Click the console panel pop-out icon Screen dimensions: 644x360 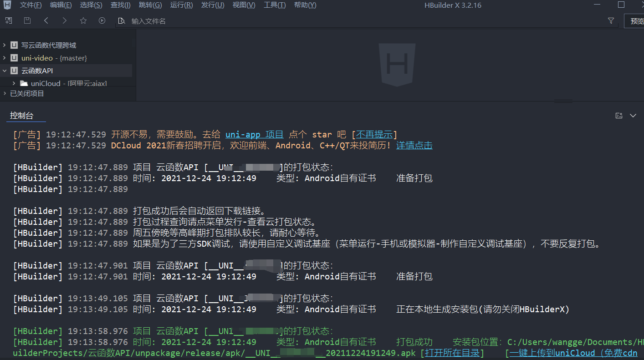pyautogui.click(x=619, y=116)
